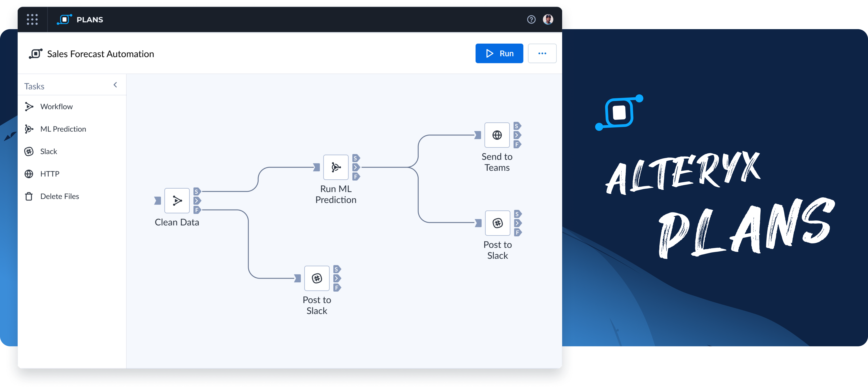This screenshot has width=868, height=389.
Task: Click the Workflow label in Tasks list
Action: pos(56,106)
